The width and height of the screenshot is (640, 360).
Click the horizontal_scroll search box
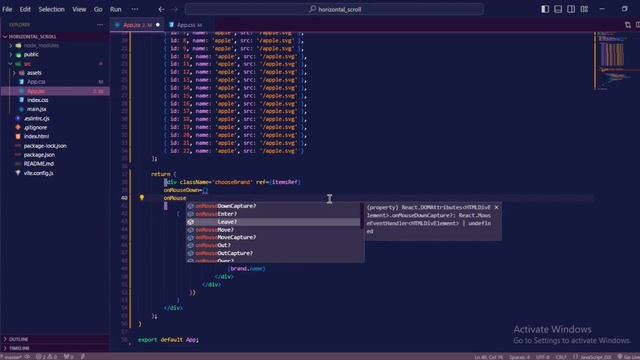[x=335, y=9]
